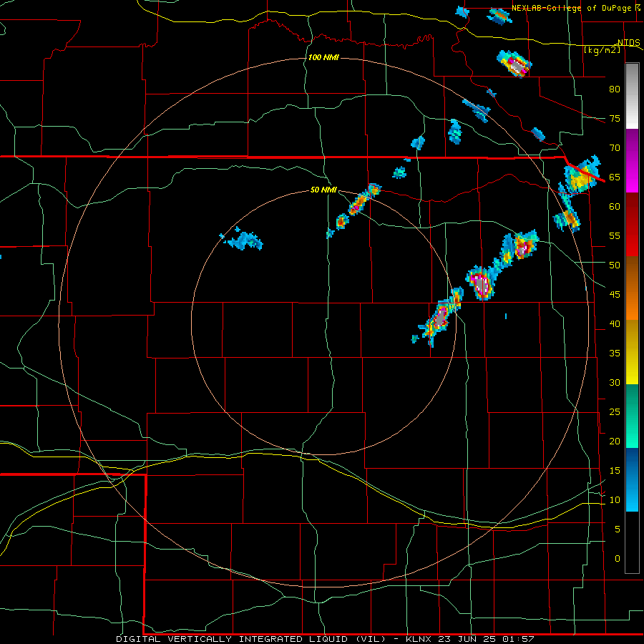Image resolution: width=644 pixels, height=644 pixels.
Task: Select the 15 value on the VIL scale
Action: click(615, 471)
